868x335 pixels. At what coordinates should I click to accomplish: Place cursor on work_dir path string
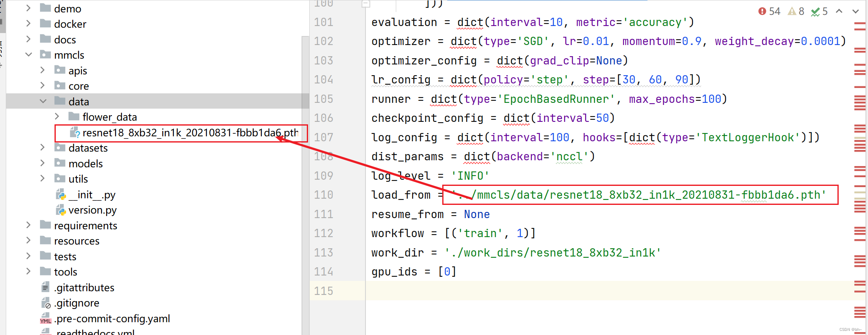click(553, 252)
